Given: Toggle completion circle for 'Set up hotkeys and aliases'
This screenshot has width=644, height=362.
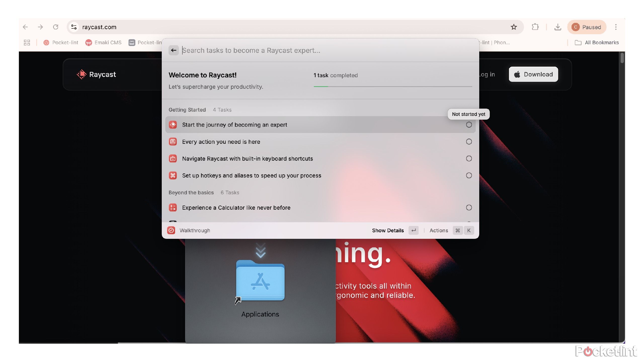Looking at the screenshot, I should point(469,175).
